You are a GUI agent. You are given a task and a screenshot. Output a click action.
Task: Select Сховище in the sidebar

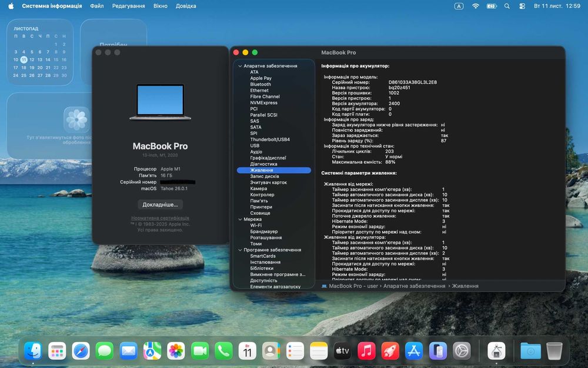point(260,213)
